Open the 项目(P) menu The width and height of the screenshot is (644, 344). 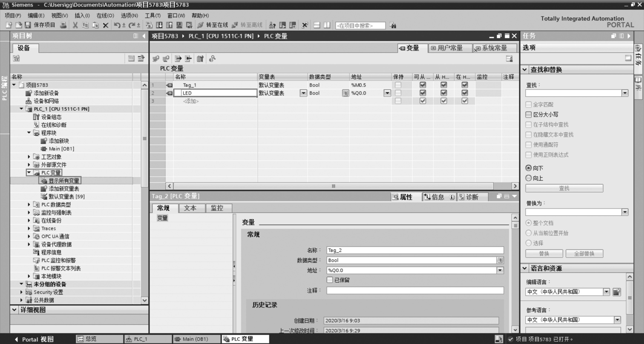[x=13, y=16]
